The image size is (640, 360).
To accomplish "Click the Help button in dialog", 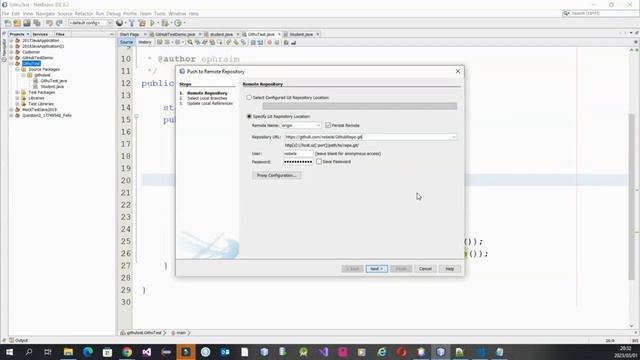I will (x=449, y=269).
